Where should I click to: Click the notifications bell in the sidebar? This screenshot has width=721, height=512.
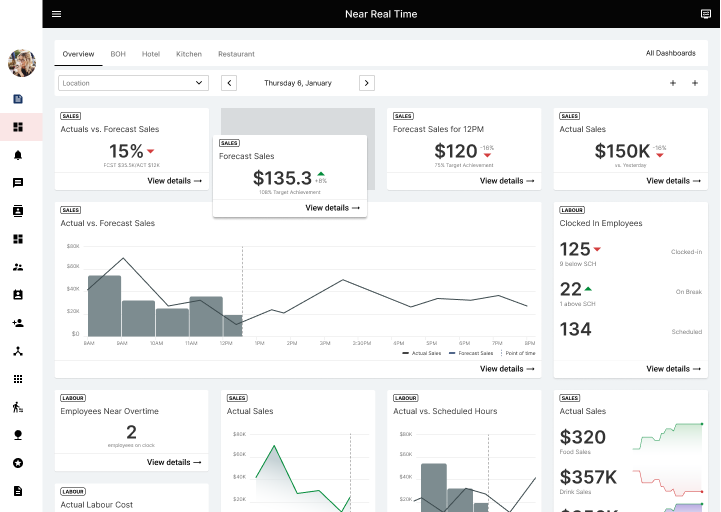(x=18, y=155)
